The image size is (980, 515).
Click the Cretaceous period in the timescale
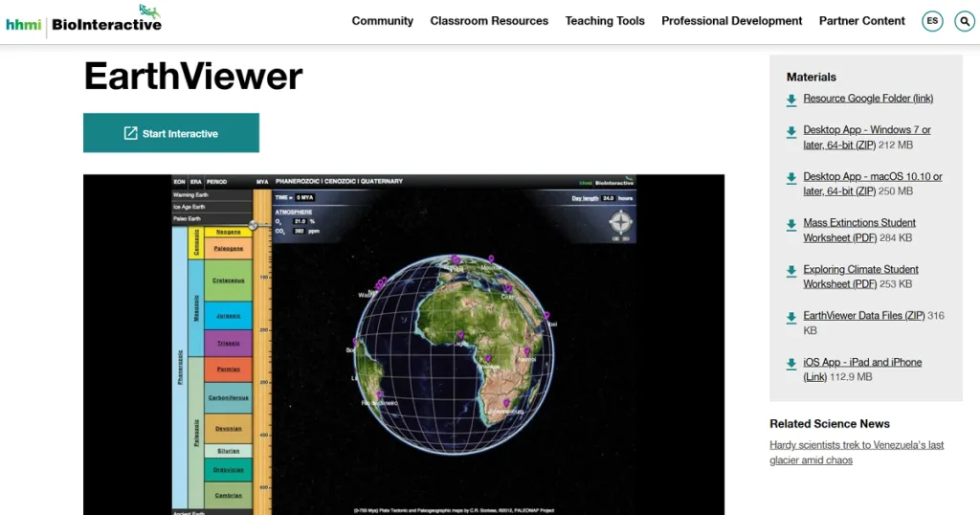228,280
